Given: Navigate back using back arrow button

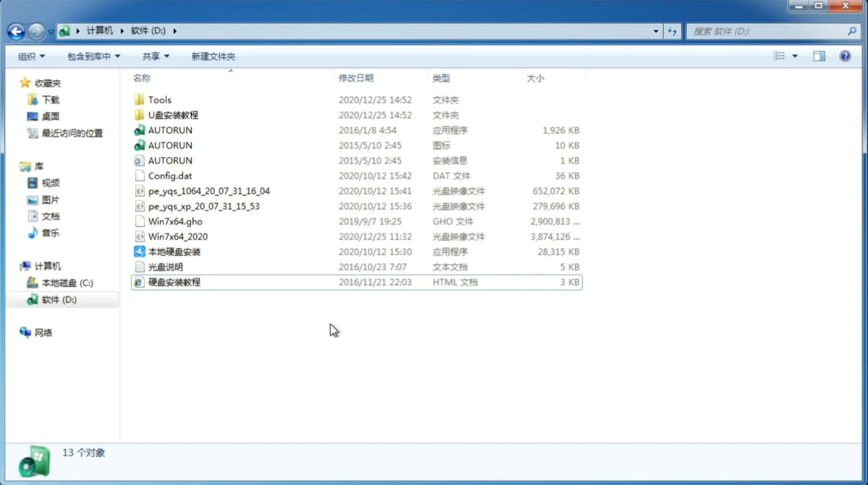Looking at the screenshot, I should [16, 30].
